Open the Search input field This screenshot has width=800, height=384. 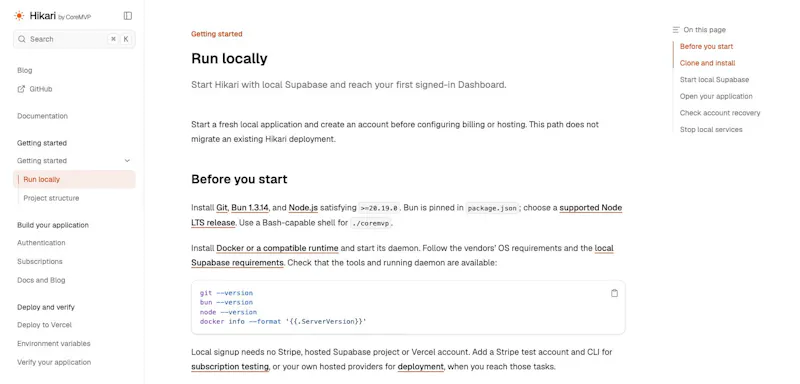tap(74, 39)
